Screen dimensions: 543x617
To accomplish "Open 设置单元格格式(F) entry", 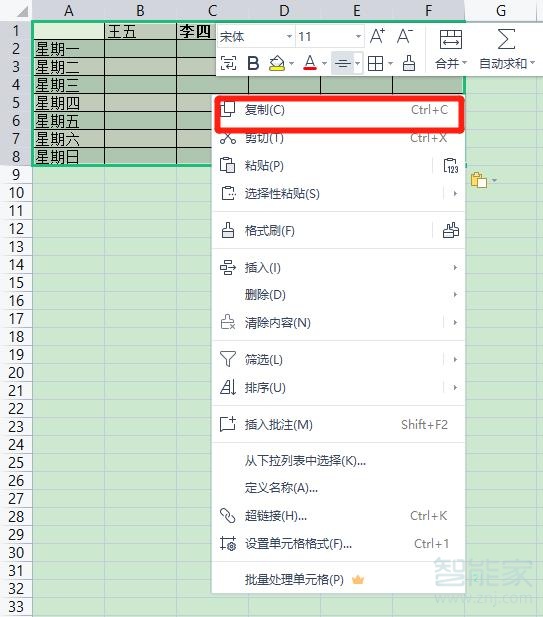I will pyautogui.click(x=338, y=544).
